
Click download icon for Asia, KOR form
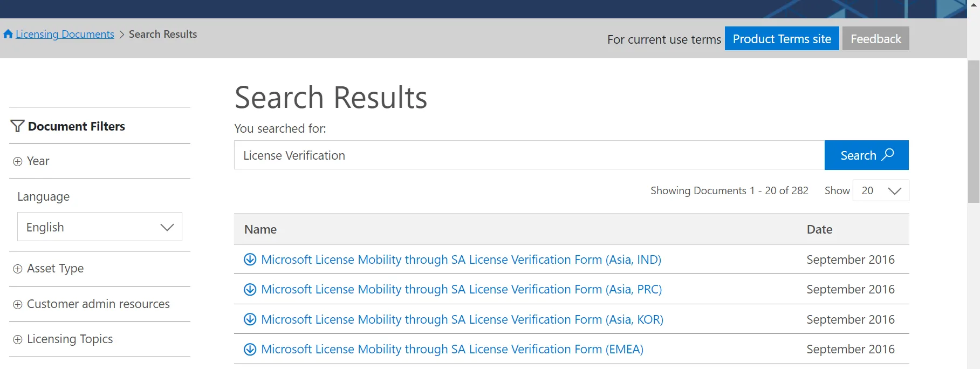tap(250, 319)
